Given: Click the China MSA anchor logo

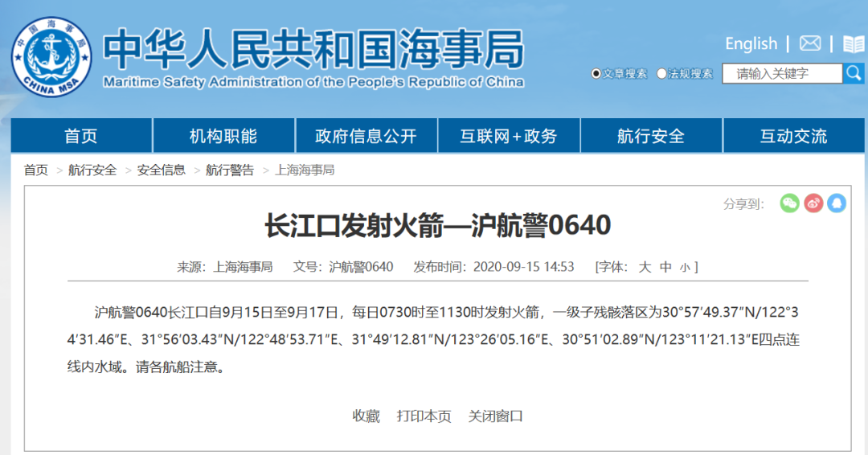Looking at the screenshot, I should click(51, 57).
